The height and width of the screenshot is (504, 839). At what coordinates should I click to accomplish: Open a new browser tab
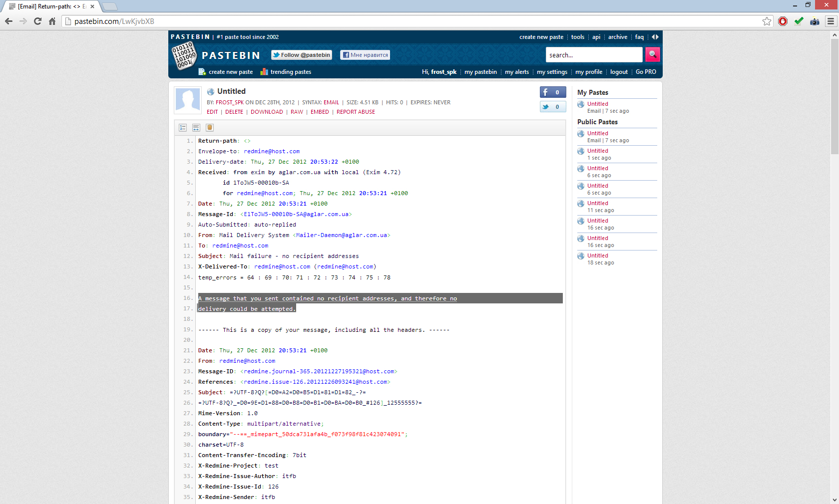coord(110,6)
